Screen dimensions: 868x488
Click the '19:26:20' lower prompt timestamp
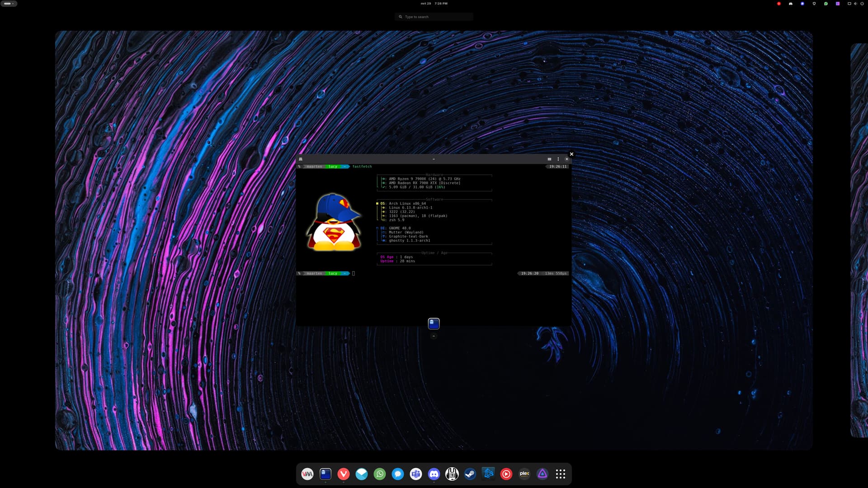[530, 273]
